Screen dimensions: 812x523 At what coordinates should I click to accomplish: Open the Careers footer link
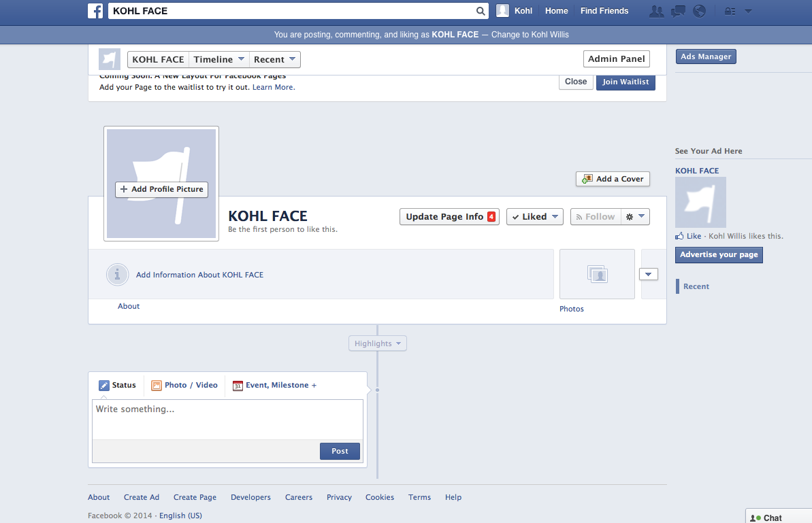tap(299, 497)
